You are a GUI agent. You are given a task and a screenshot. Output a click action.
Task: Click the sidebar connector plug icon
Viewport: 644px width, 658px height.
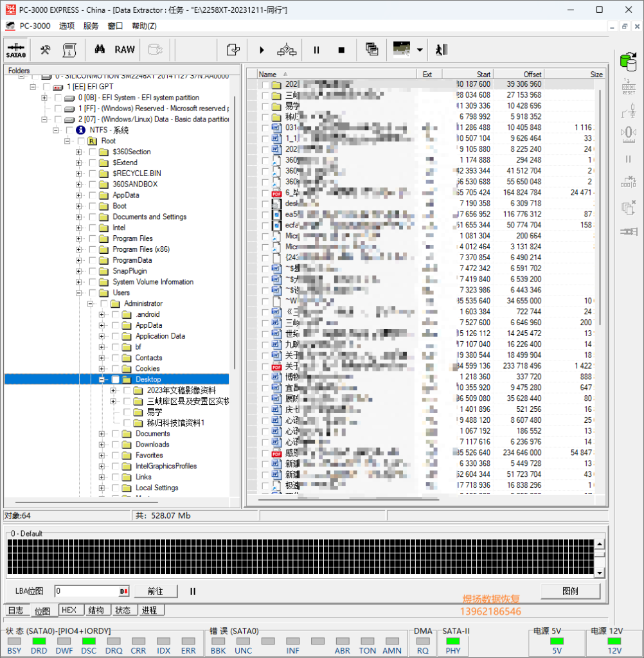pos(629,231)
